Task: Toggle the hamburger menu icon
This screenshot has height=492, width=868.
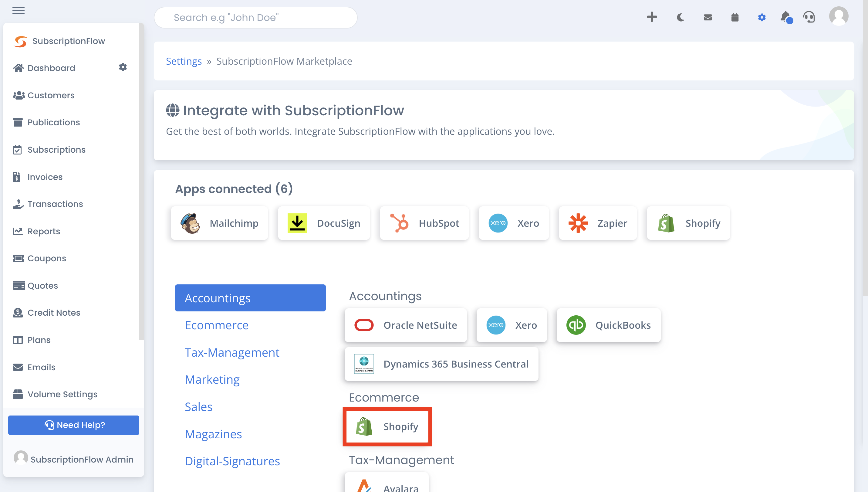Action: click(x=18, y=11)
